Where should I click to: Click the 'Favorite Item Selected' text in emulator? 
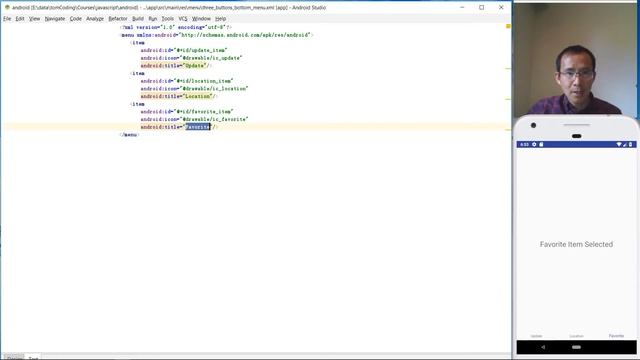(x=576, y=244)
